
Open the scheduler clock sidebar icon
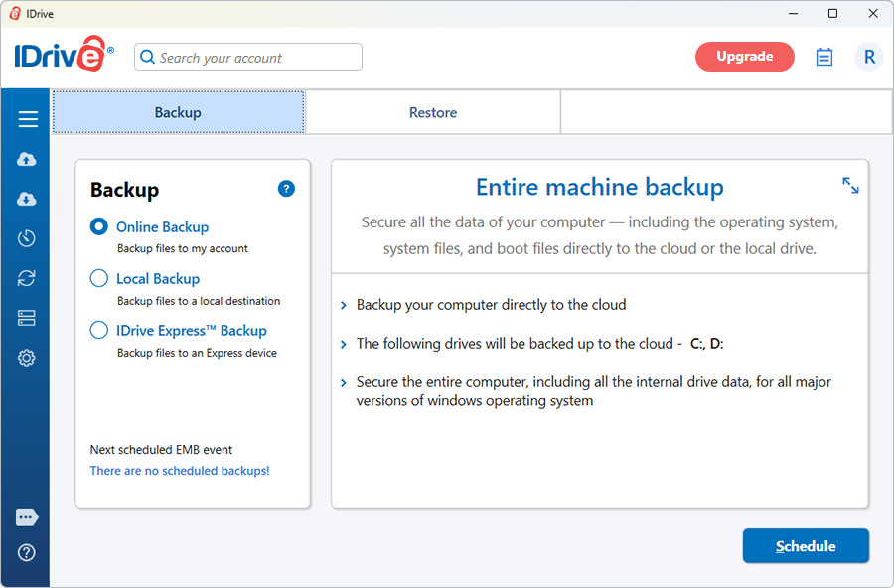(26, 238)
